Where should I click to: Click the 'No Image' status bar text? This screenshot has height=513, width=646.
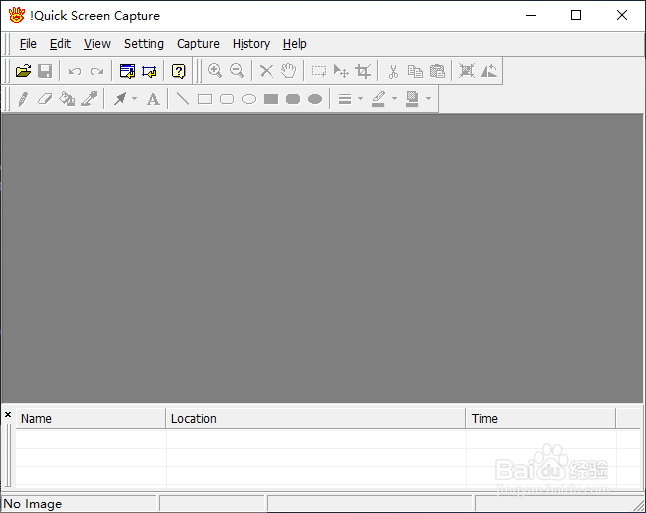coord(33,504)
